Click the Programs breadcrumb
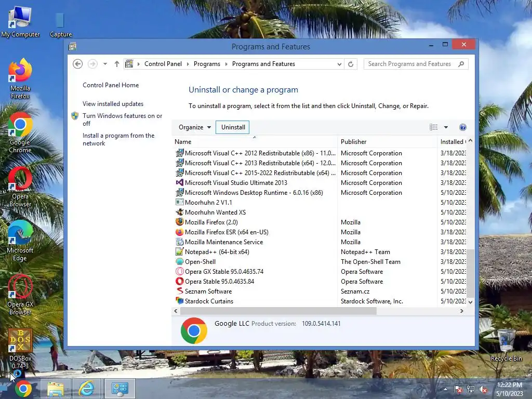The height and width of the screenshot is (399, 532). [x=207, y=64]
